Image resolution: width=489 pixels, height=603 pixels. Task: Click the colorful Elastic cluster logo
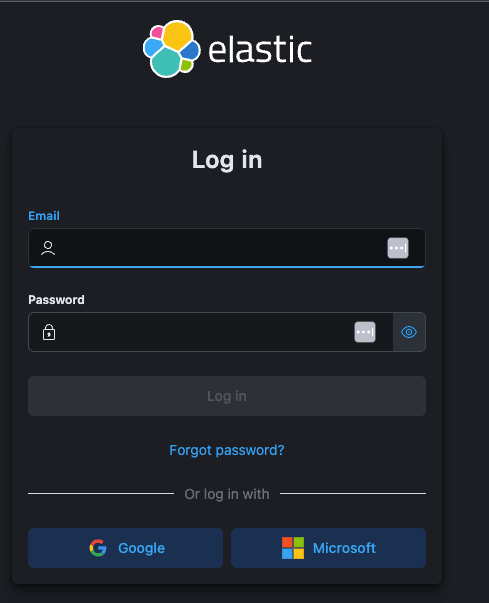coord(171,49)
